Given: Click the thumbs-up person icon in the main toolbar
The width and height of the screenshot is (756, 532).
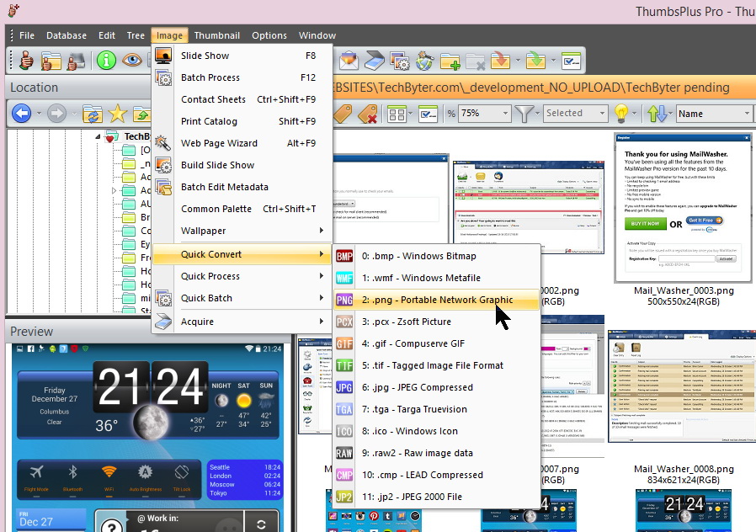Looking at the screenshot, I should click(26, 61).
